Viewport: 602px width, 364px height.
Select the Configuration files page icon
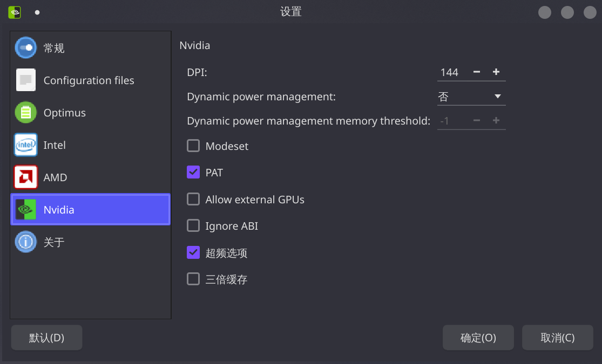pyautogui.click(x=26, y=80)
